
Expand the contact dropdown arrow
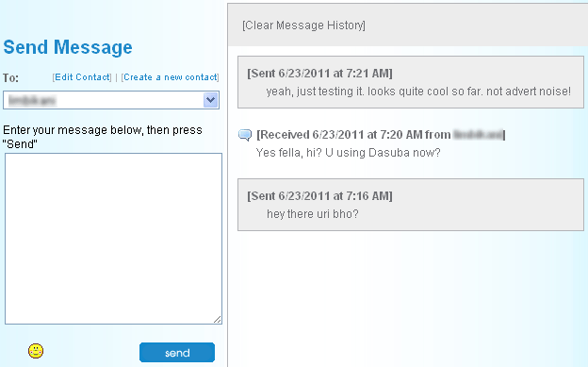(211, 100)
